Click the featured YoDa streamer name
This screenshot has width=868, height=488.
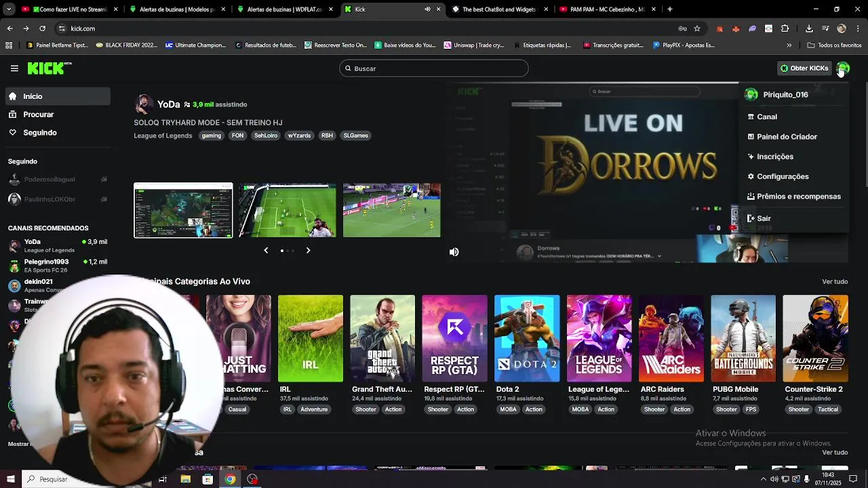(x=168, y=104)
